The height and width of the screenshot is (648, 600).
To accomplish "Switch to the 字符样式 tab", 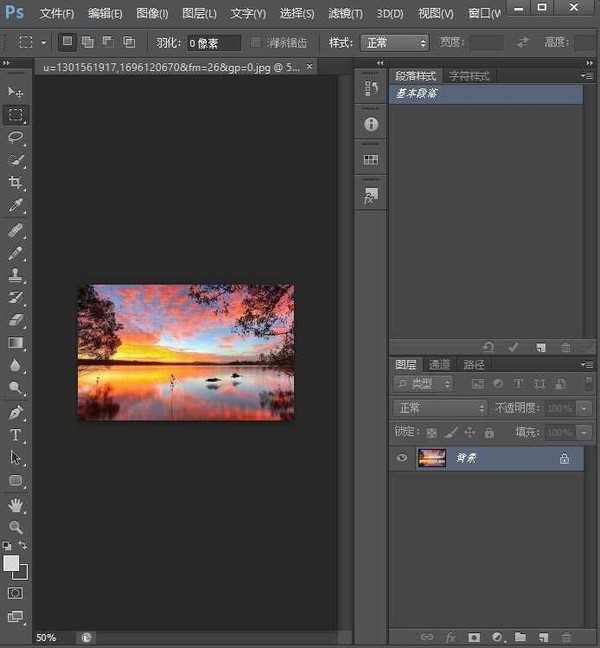I will pyautogui.click(x=469, y=76).
